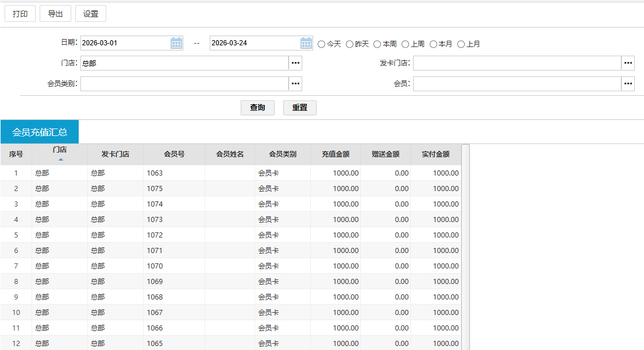Click the ellipsis button beside 门店 field
The height and width of the screenshot is (350, 644).
(x=295, y=63)
